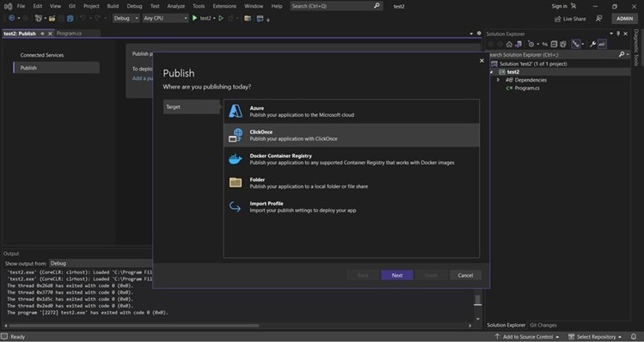The image size is (644, 342).
Task: Expand the Dependencies node
Action: (498, 80)
